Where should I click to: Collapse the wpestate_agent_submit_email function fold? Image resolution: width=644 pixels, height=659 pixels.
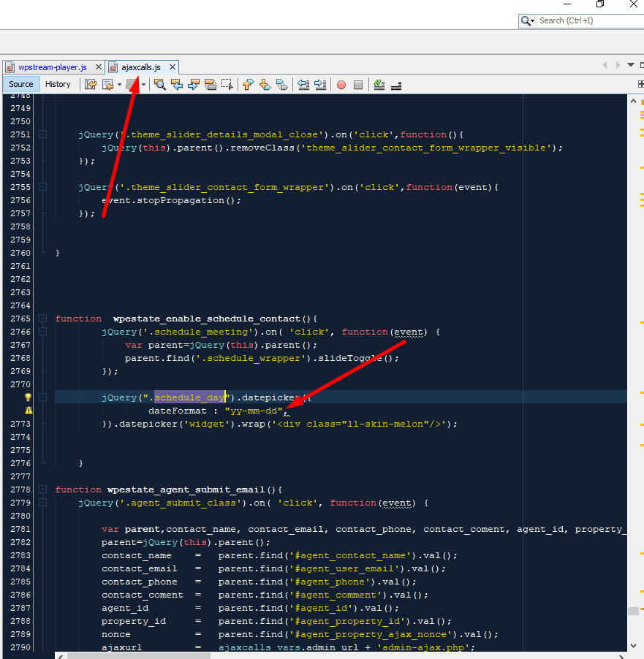pos(43,490)
